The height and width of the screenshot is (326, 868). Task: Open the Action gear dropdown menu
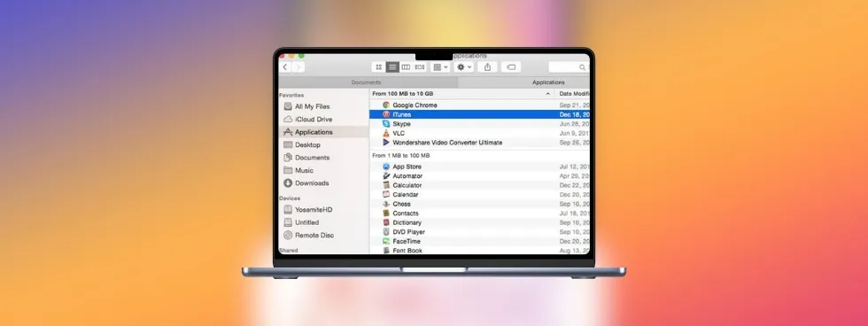pos(464,67)
